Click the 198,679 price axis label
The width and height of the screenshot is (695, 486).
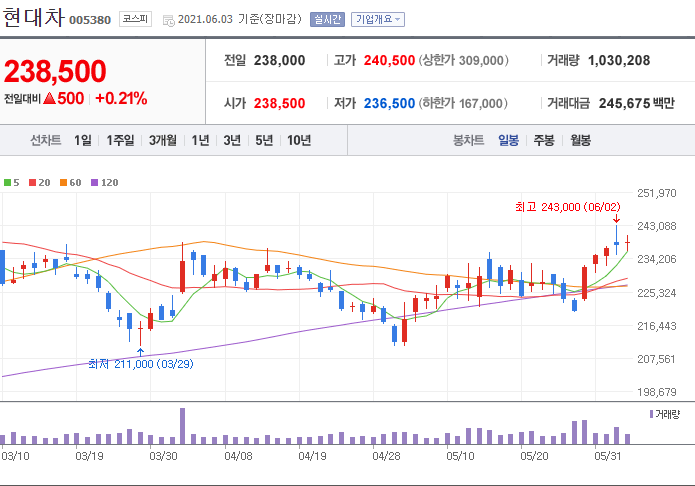[x=656, y=392]
